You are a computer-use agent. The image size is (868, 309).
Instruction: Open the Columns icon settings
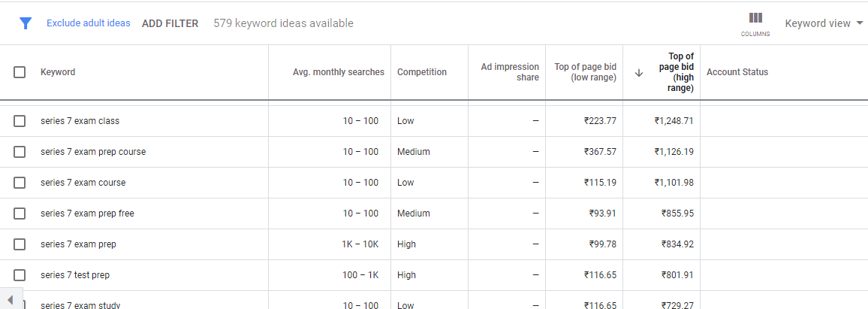point(755,24)
